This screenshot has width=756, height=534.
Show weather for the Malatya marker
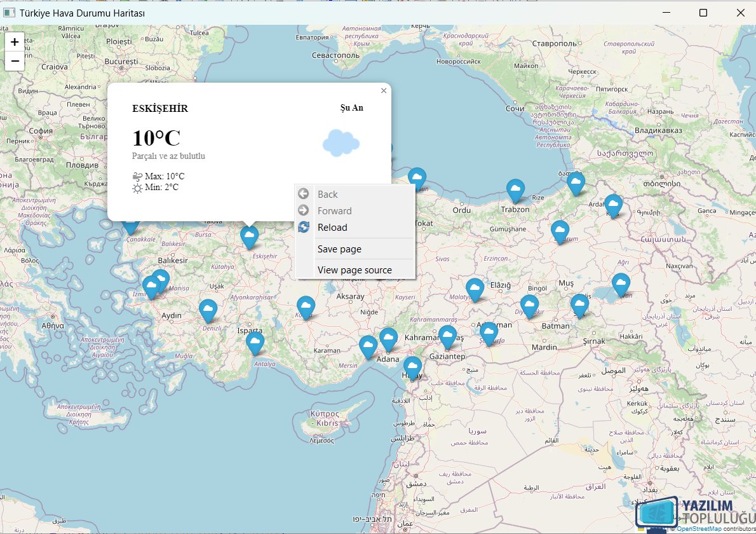475,290
